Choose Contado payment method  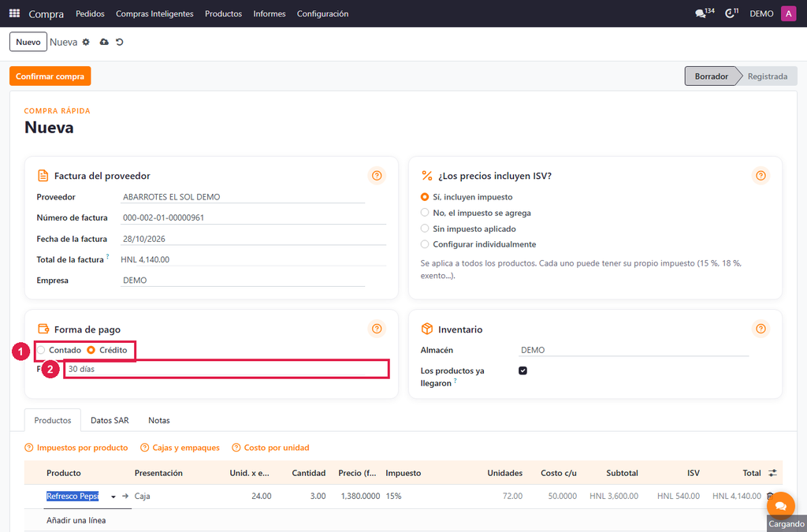coord(41,350)
